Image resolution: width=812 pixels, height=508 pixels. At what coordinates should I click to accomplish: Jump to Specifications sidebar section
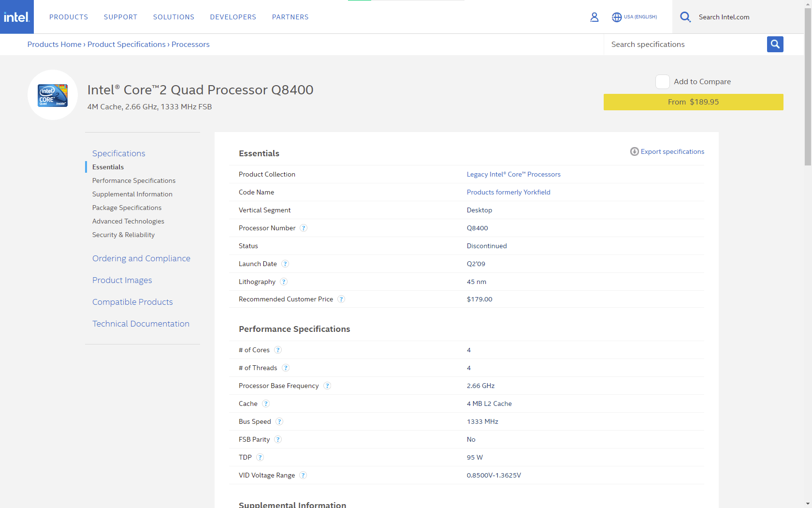pos(119,153)
